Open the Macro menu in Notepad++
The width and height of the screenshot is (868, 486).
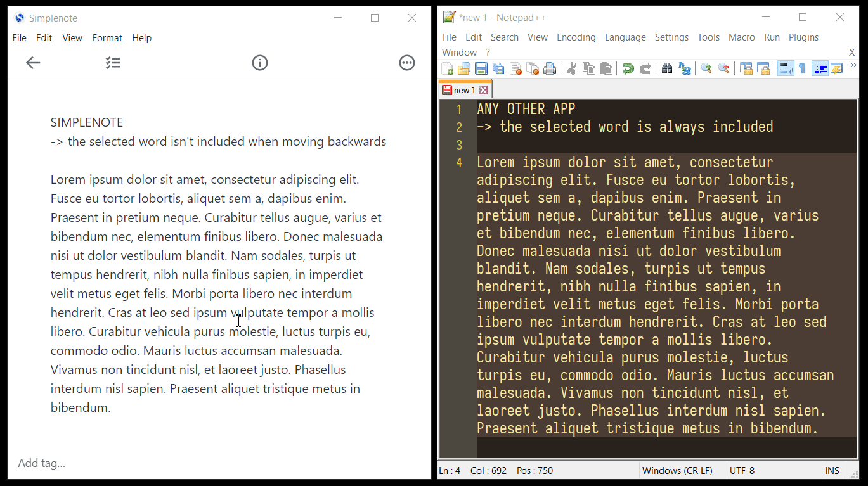[x=742, y=37]
